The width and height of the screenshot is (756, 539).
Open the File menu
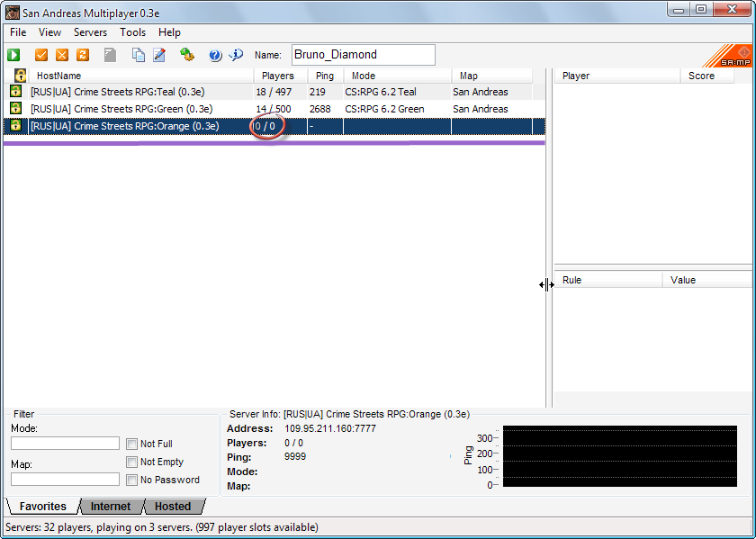[x=18, y=32]
